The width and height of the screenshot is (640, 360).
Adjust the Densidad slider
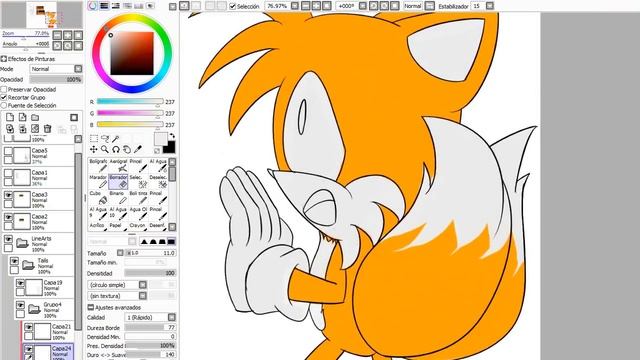pos(150,273)
